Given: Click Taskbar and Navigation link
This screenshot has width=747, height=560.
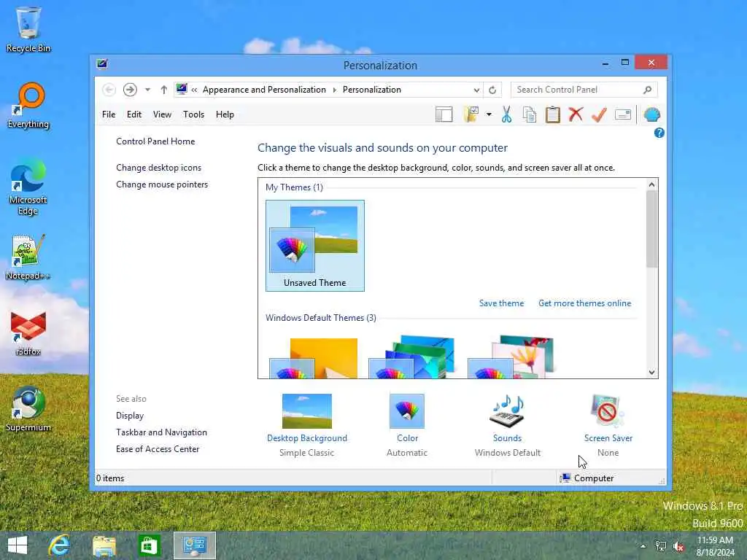Looking at the screenshot, I should pyautogui.click(x=161, y=432).
